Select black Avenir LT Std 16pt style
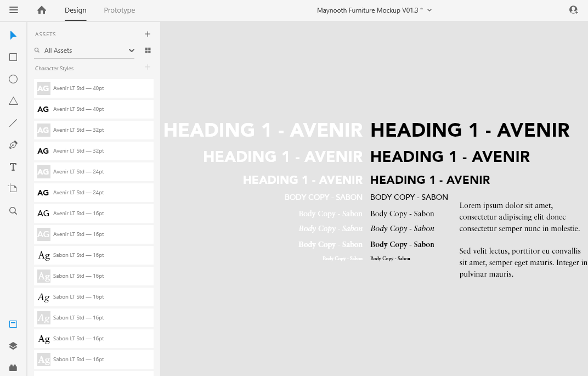This screenshot has height=376, width=588. coord(94,214)
